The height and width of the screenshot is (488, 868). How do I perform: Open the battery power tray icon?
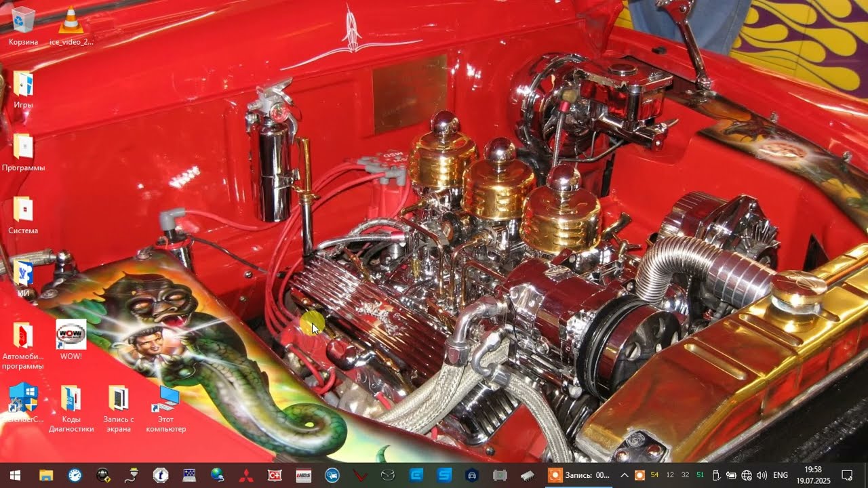click(731, 475)
